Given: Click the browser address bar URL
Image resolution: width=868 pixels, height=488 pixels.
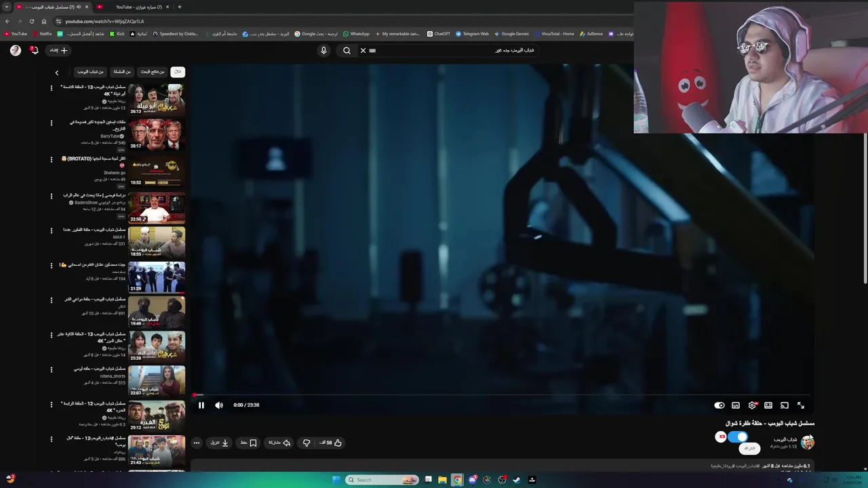Looking at the screenshot, I should (104, 21).
